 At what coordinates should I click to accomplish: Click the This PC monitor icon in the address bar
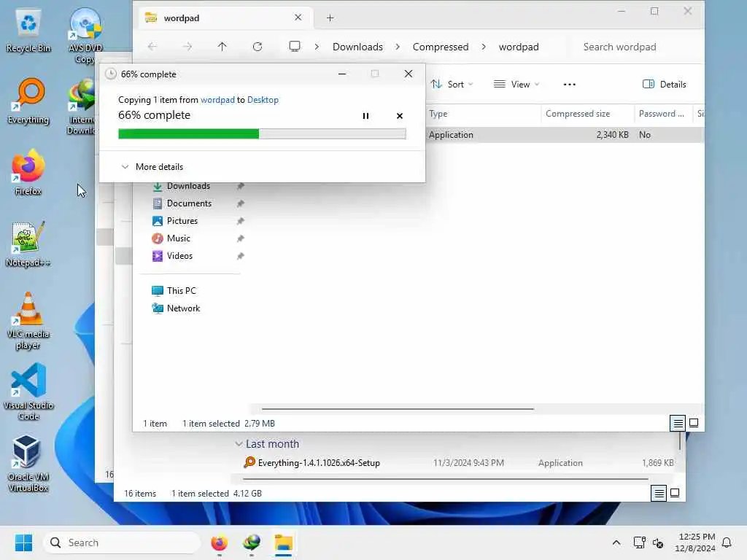[x=295, y=47]
